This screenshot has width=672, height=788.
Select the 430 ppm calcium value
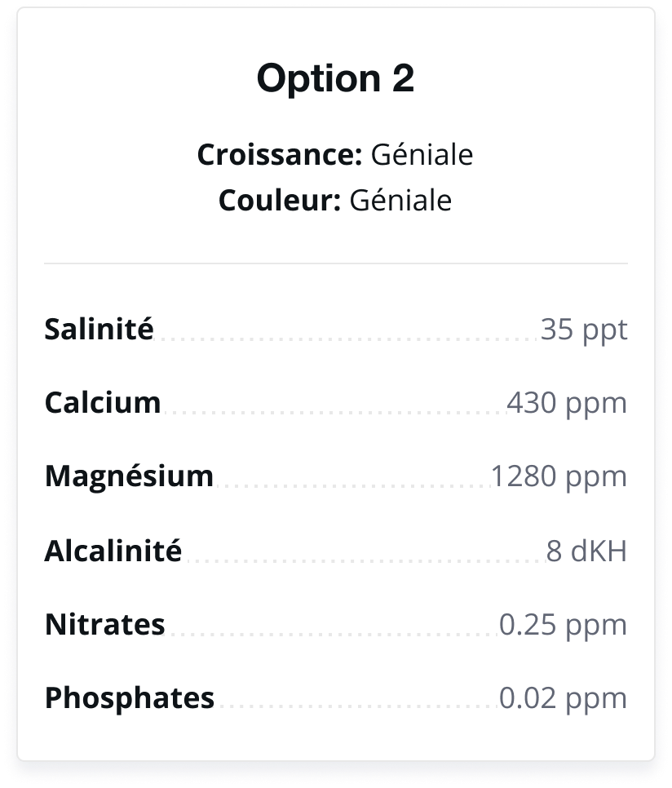pyautogui.click(x=567, y=404)
